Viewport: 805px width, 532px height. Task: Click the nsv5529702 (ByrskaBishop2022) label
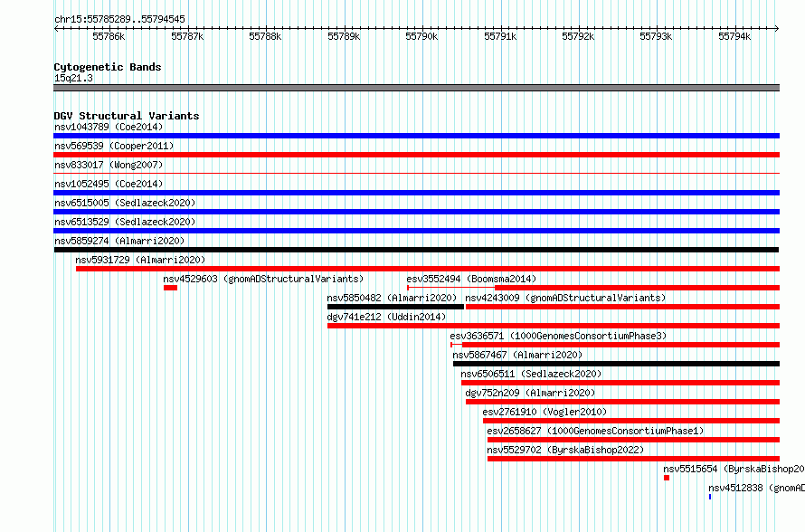pos(565,450)
